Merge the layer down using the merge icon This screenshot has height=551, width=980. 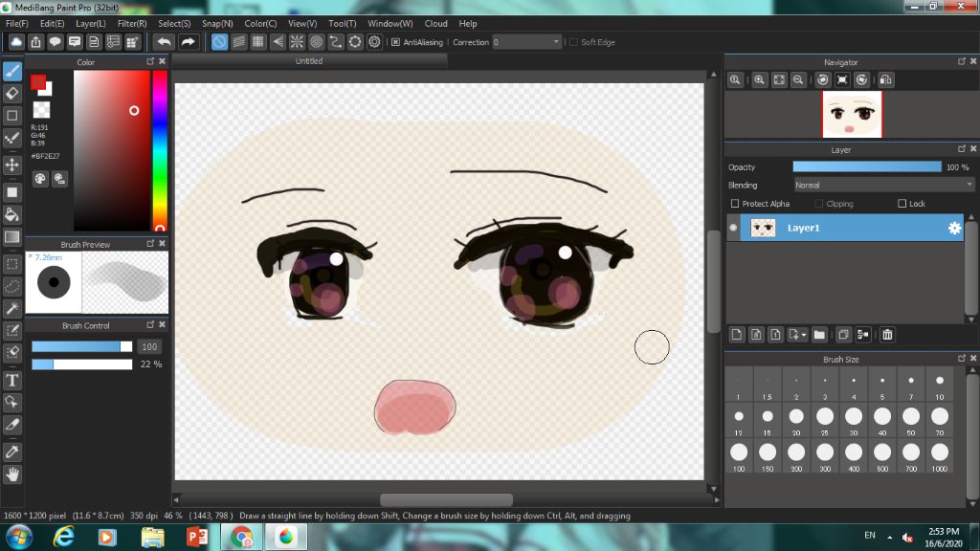coord(863,335)
